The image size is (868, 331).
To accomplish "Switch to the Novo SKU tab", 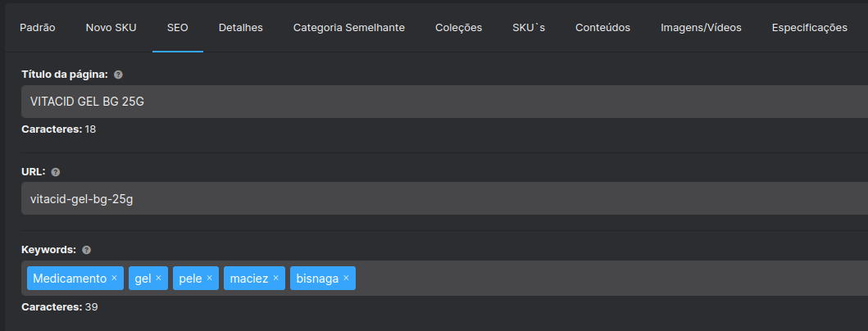I will [x=111, y=28].
